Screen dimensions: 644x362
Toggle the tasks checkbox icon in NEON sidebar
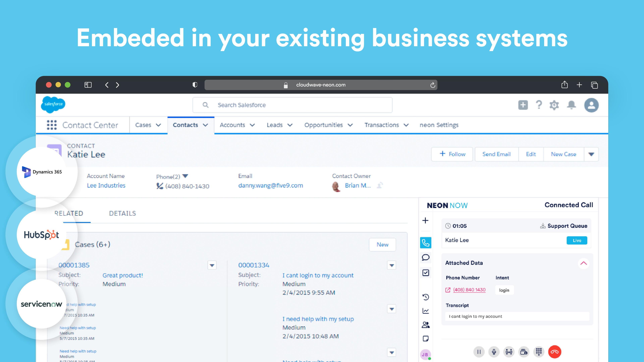(425, 273)
